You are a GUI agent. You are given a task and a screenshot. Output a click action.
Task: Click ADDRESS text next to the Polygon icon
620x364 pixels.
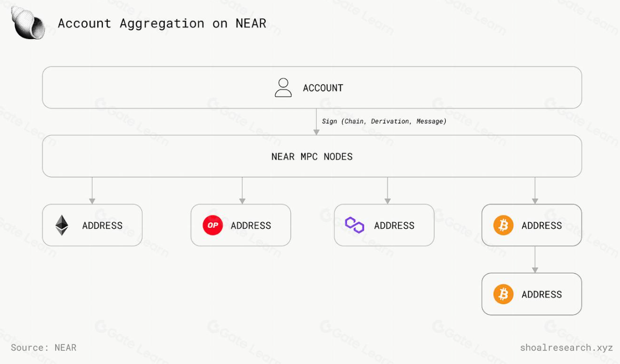click(x=394, y=226)
